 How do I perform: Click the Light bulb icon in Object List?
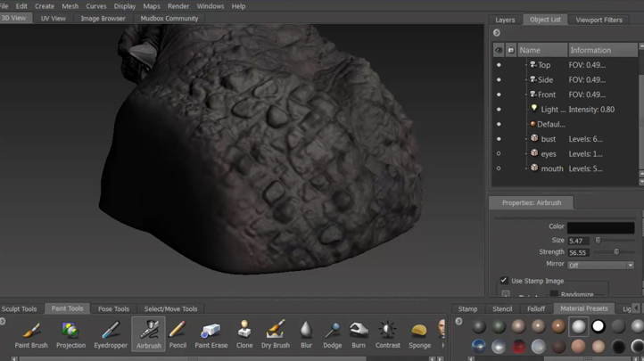click(x=534, y=109)
